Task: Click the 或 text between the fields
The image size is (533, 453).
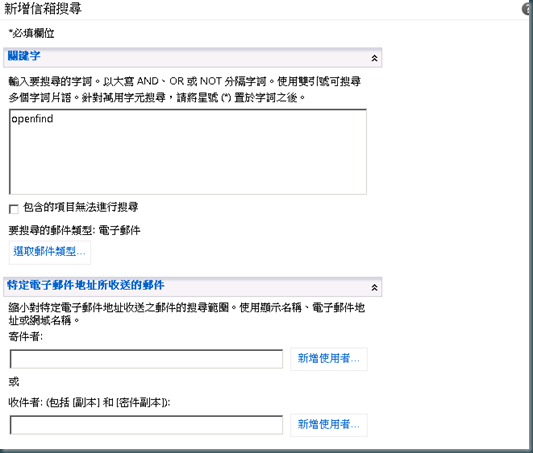Action: (14, 382)
